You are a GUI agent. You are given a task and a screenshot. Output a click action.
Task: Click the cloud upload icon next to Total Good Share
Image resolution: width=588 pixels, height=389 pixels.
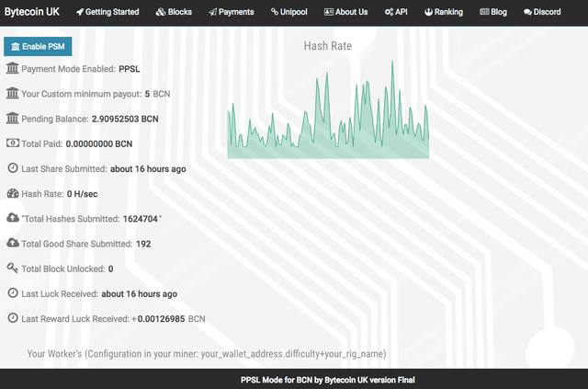(x=13, y=243)
